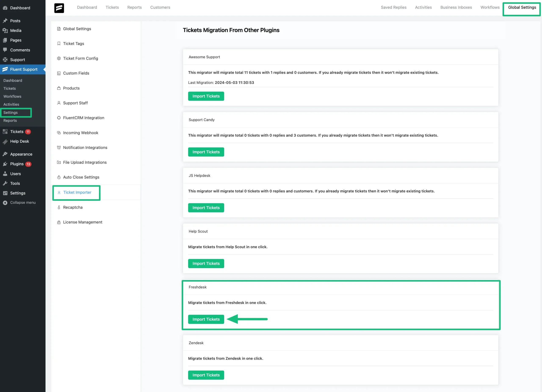Screen dimensions: 542x392
Task: Open the Reports tab in top navigation
Action: 134,7
